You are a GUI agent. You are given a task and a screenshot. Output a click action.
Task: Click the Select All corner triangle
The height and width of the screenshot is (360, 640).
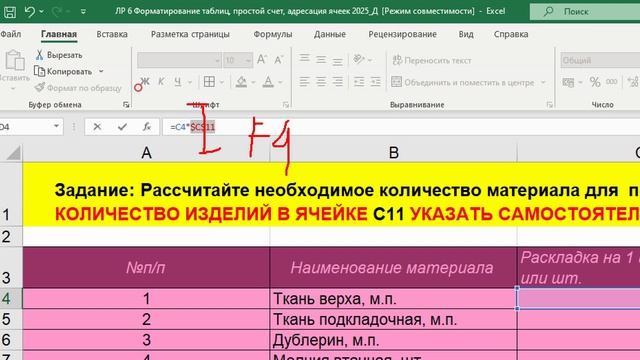tap(13, 153)
